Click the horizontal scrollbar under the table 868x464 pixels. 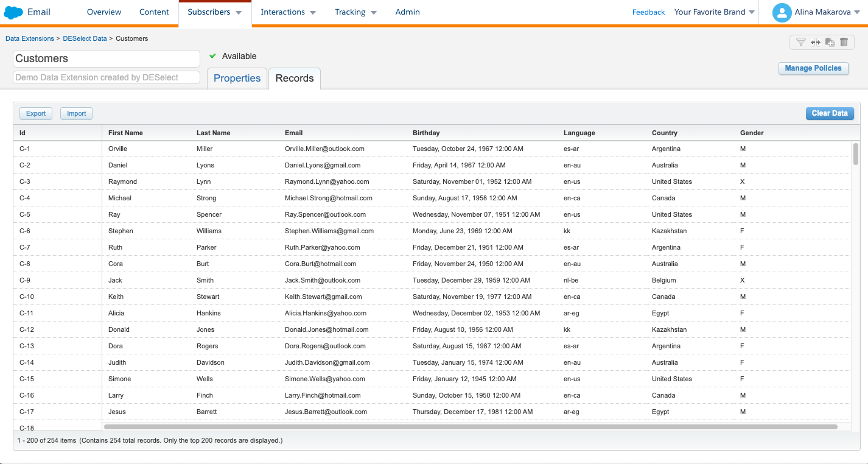470,427
